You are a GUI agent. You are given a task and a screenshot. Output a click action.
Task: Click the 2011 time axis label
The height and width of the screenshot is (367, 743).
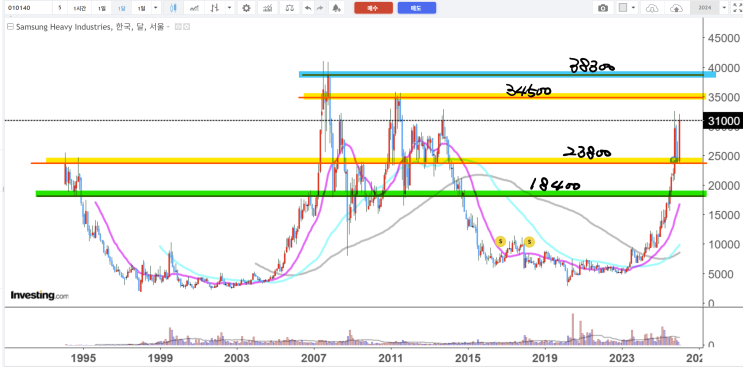[x=391, y=357]
